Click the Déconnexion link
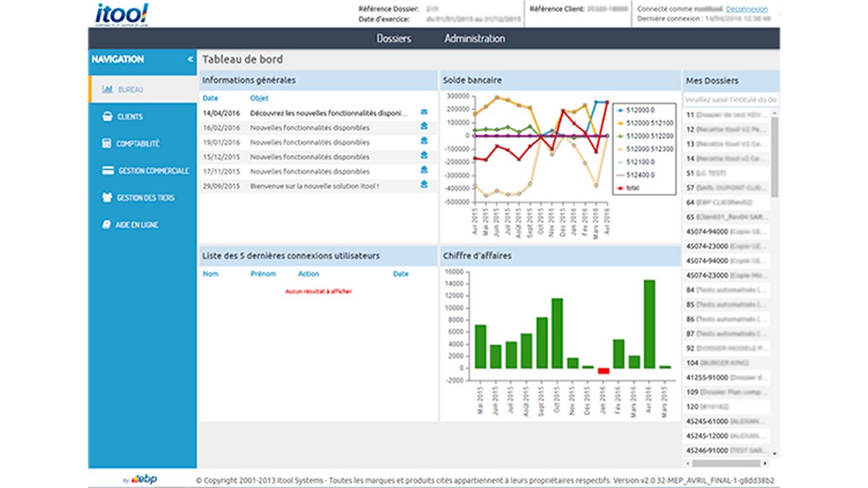The height and width of the screenshot is (488, 868). click(748, 8)
